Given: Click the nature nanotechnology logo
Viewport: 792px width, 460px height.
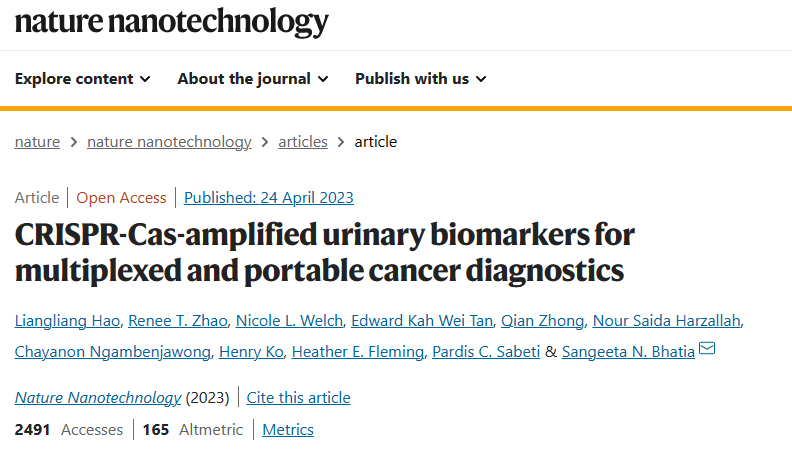Looking at the screenshot, I should pyautogui.click(x=172, y=22).
